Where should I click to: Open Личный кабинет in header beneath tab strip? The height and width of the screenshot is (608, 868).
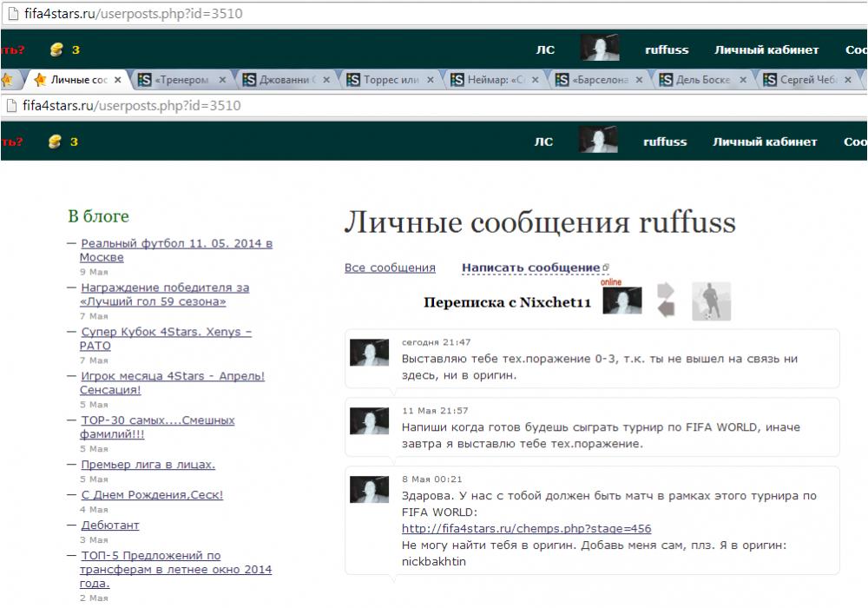pos(765,142)
